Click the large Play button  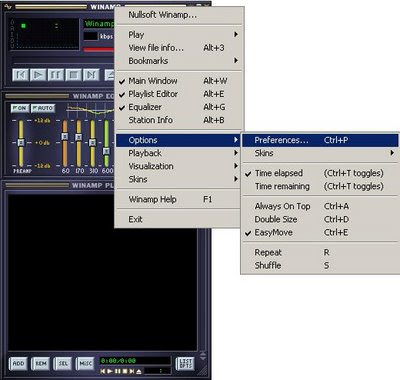tap(38, 74)
